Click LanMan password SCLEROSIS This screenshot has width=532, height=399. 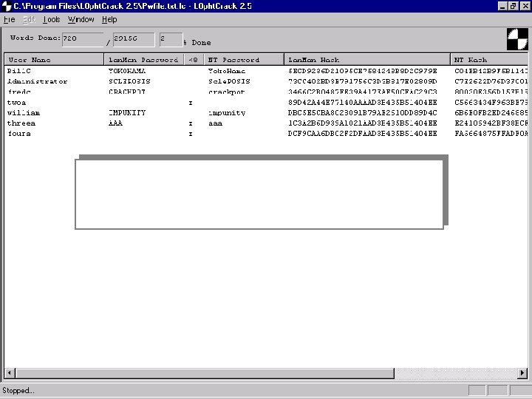click(x=129, y=81)
